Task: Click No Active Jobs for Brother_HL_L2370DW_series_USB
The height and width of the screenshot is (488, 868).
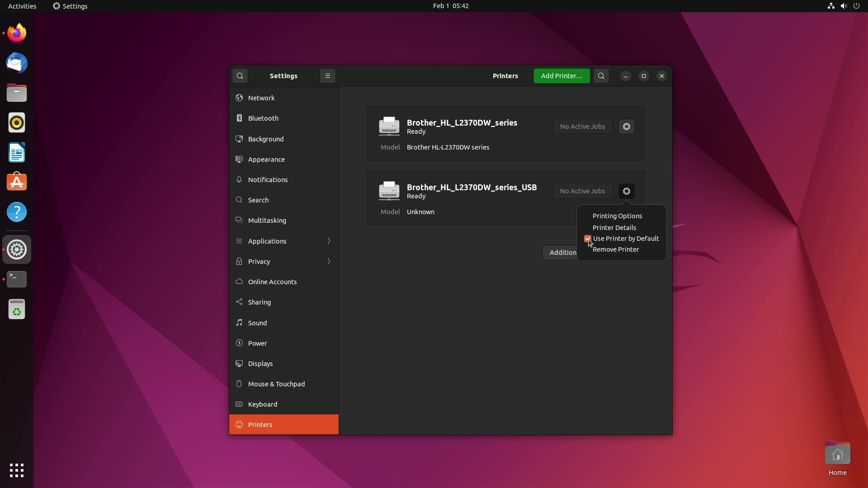Action: pos(582,191)
